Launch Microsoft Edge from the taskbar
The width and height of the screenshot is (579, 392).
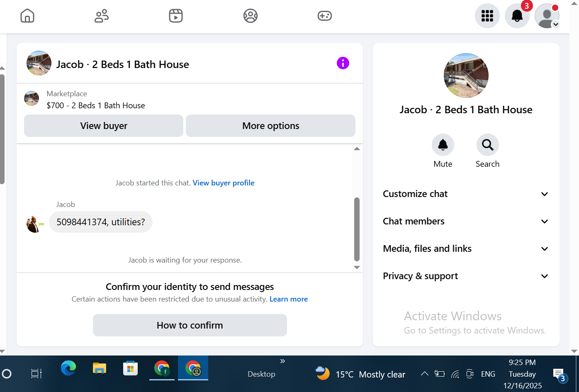[68, 368]
